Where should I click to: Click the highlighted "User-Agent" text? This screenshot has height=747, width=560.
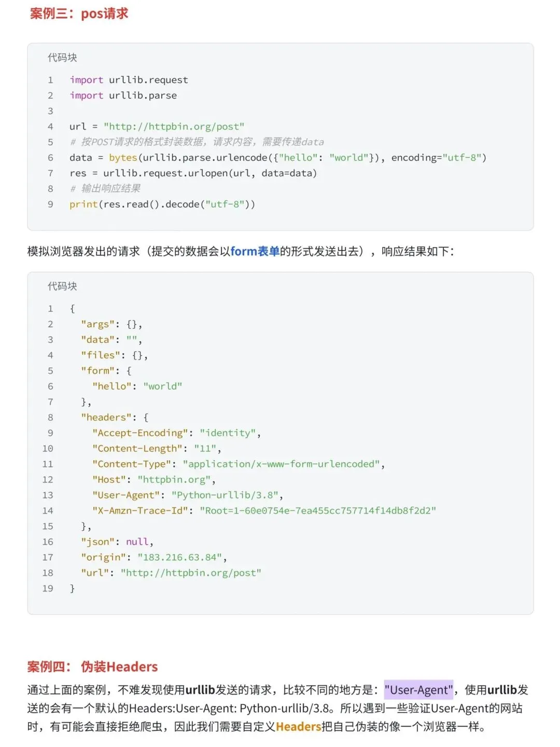pos(419,690)
